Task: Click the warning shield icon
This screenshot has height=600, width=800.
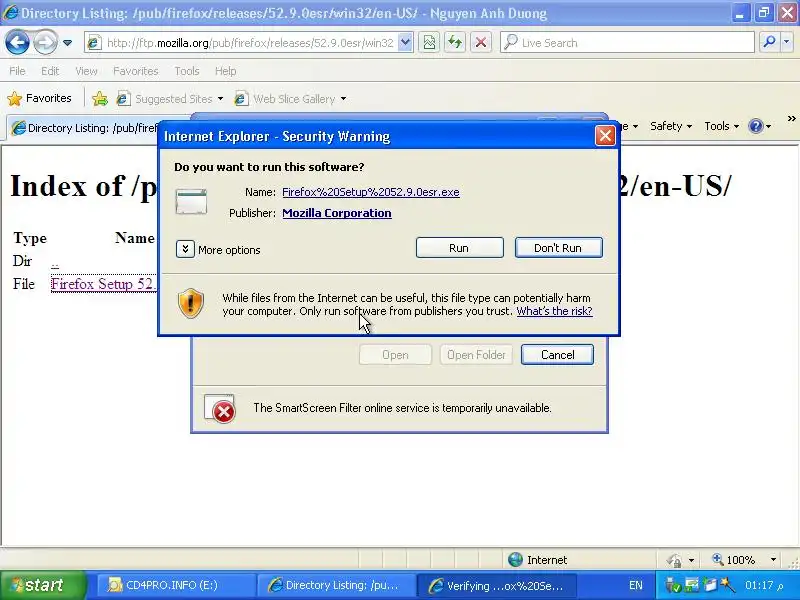Action: pyautogui.click(x=191, y=304)
